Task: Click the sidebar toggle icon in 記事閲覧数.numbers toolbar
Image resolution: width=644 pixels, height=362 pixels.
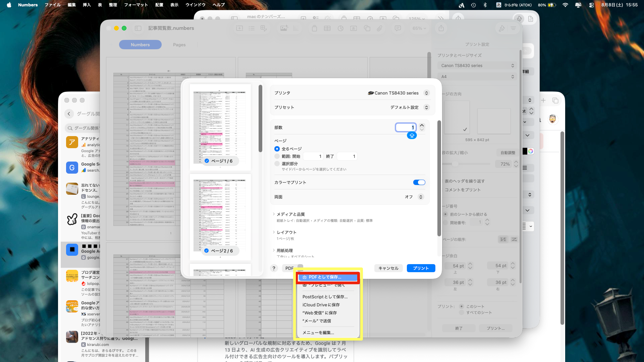Action: tap(138, 28)
